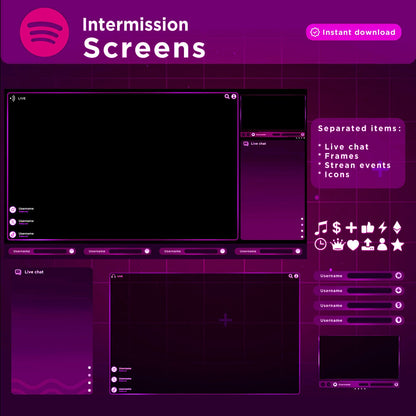Click the 'Separated items:' heading
Image resolution: width=416 pixels, height=416 pixels.
point(359,129)
